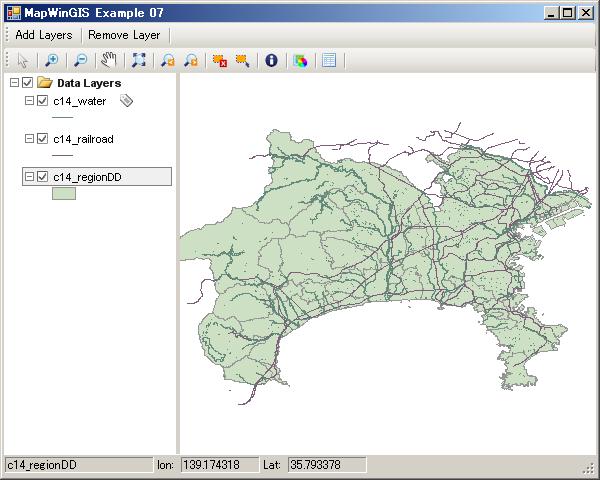Toggle visibility of c14_railroad layer

(x=42, y=139)
